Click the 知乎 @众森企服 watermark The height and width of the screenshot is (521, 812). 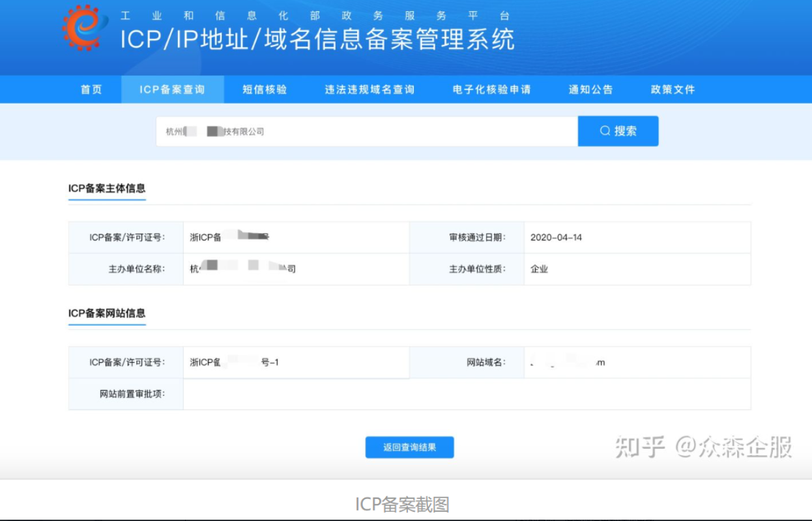(703, 447)
